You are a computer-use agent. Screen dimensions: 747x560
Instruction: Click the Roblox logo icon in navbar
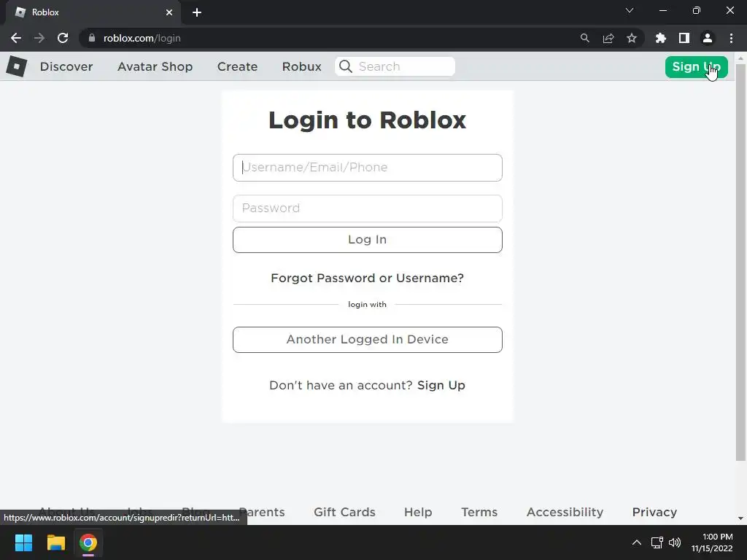pos(17,66)
